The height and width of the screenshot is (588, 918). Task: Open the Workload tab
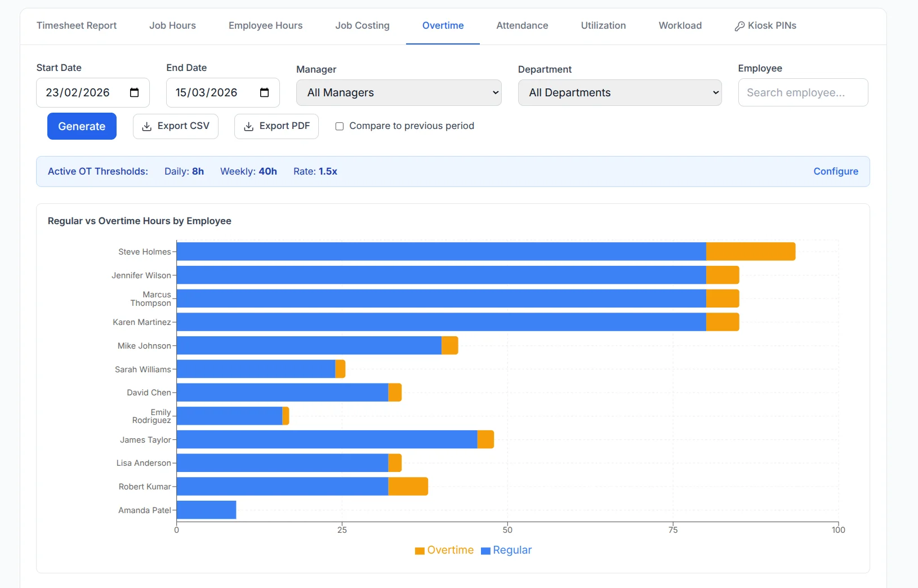click(x=680, y=25)
